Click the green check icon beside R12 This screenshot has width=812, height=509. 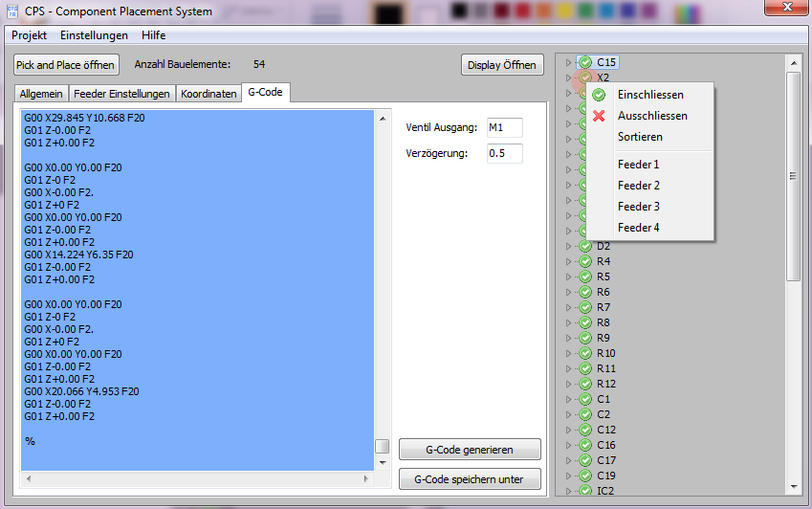pyautogui.click(x=585, y=384)
